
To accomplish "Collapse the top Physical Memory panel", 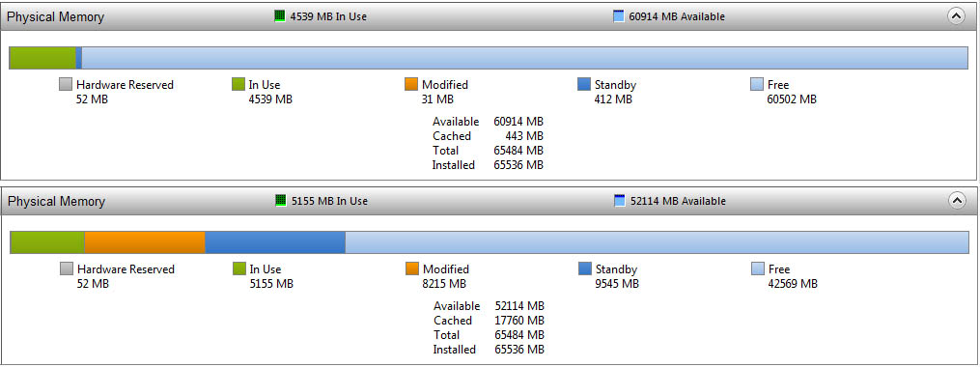I will pos(956,16).
